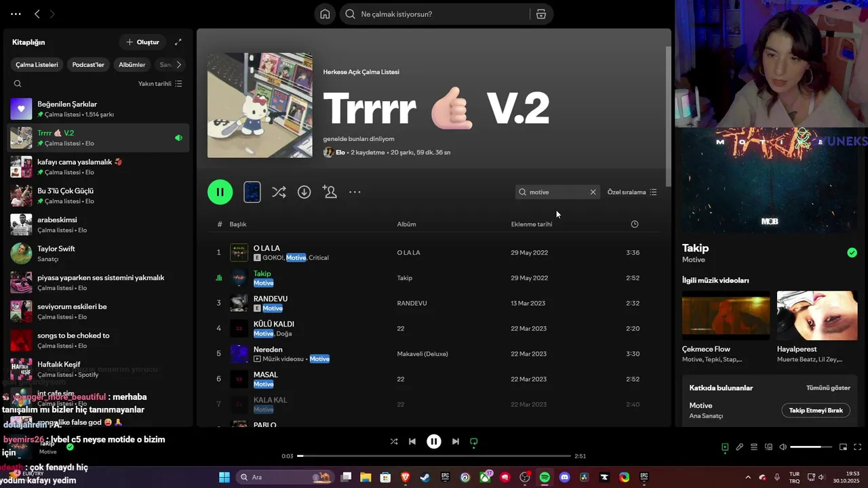Click the Oluştur button

pyautogui.click(x=142, y=42)
